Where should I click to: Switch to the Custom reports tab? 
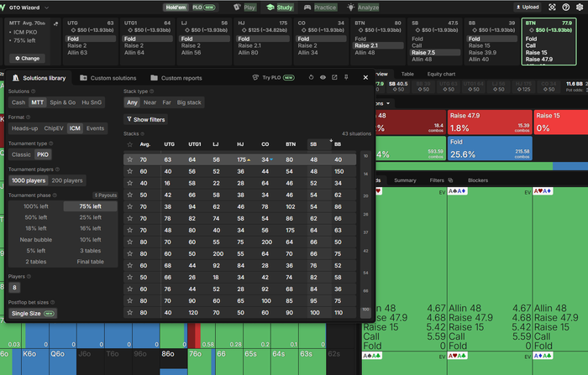[176, 78]
